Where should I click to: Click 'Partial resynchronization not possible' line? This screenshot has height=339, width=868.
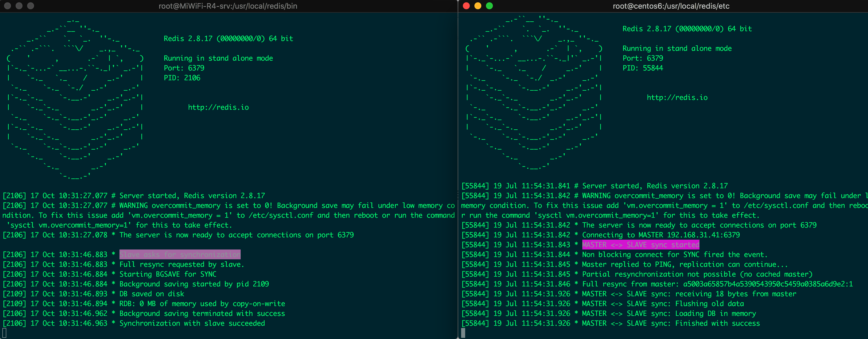click(637, 274)
